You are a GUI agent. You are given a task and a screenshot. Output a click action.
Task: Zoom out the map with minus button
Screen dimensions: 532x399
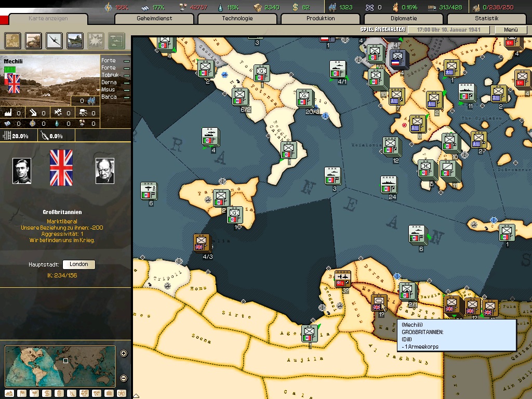pos(124,378)
